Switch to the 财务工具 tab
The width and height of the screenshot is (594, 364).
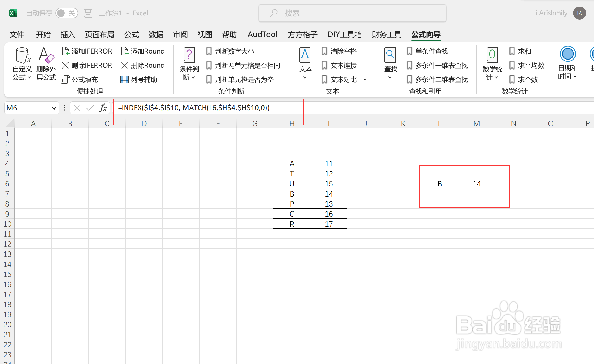[x=387, y=35]
